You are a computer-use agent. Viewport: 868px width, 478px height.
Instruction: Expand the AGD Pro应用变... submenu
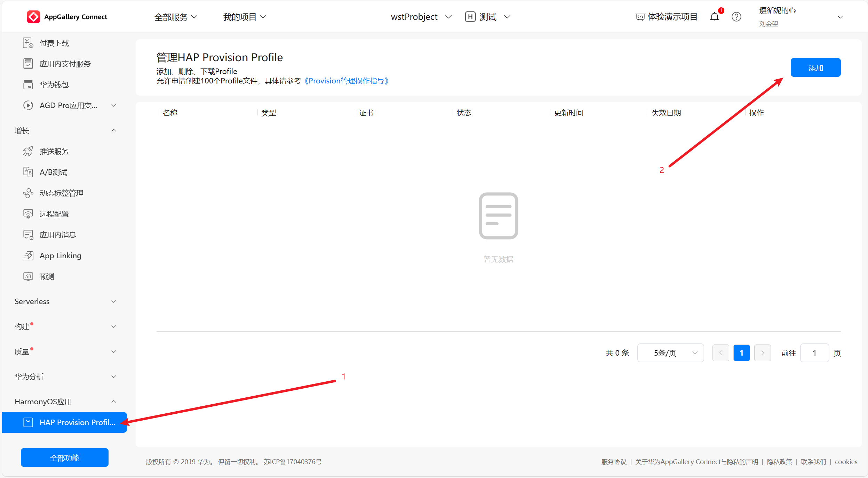point(114,105)
